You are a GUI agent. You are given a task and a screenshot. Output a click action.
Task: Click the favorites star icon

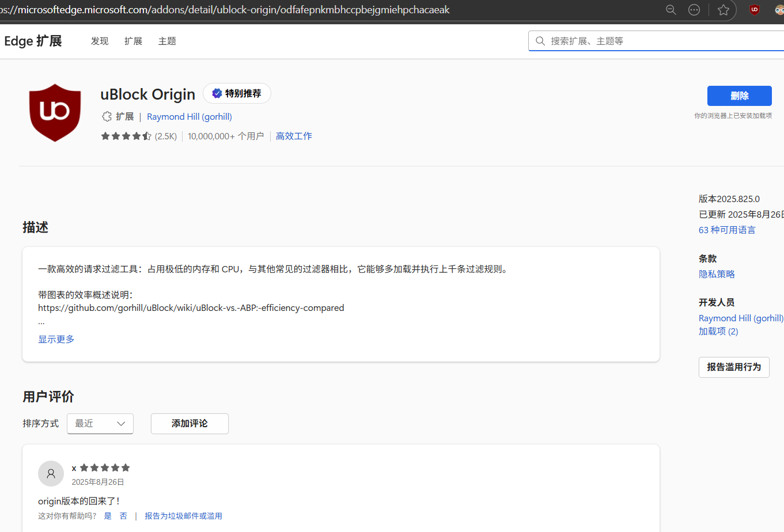724,10
